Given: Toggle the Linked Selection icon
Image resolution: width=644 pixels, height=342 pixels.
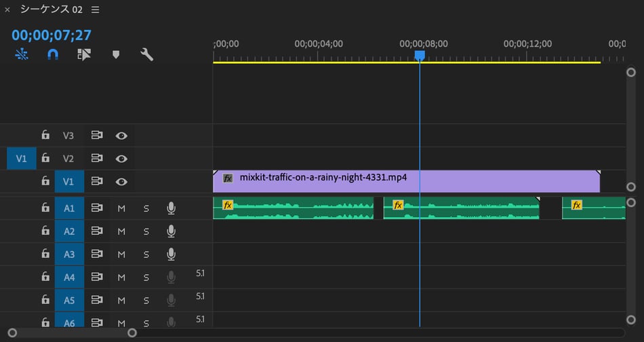Looking at the screenshot, I should [84, 55].
